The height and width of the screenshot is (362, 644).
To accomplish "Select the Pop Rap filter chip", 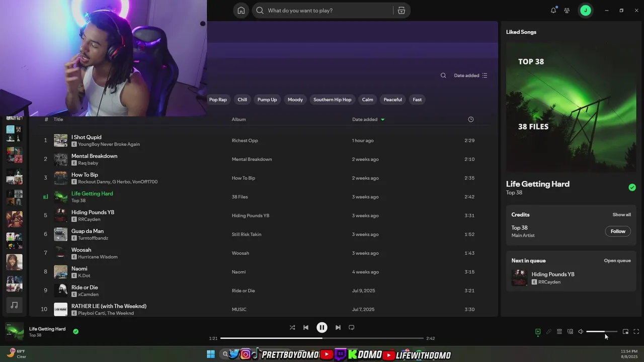I will click(x=218, y=100).
